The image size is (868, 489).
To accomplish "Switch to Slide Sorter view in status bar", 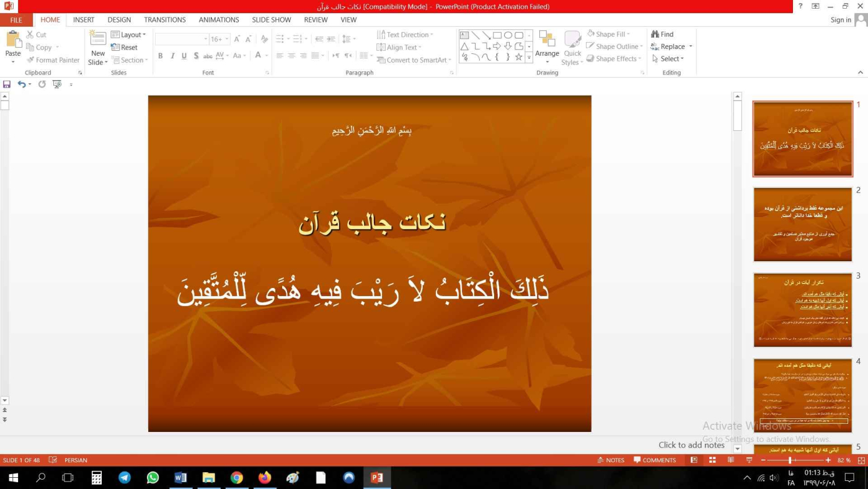I will point(712,460).
